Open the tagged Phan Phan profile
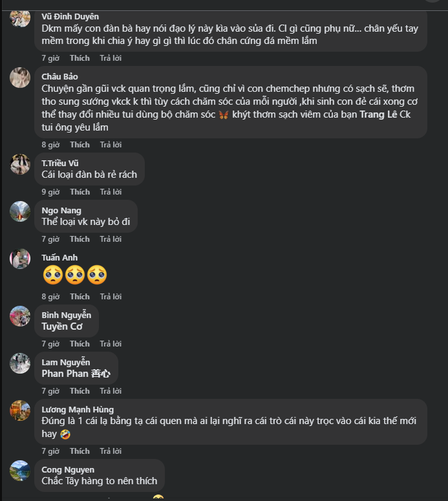Screen dimensions: 448x501 click(65, 374)
